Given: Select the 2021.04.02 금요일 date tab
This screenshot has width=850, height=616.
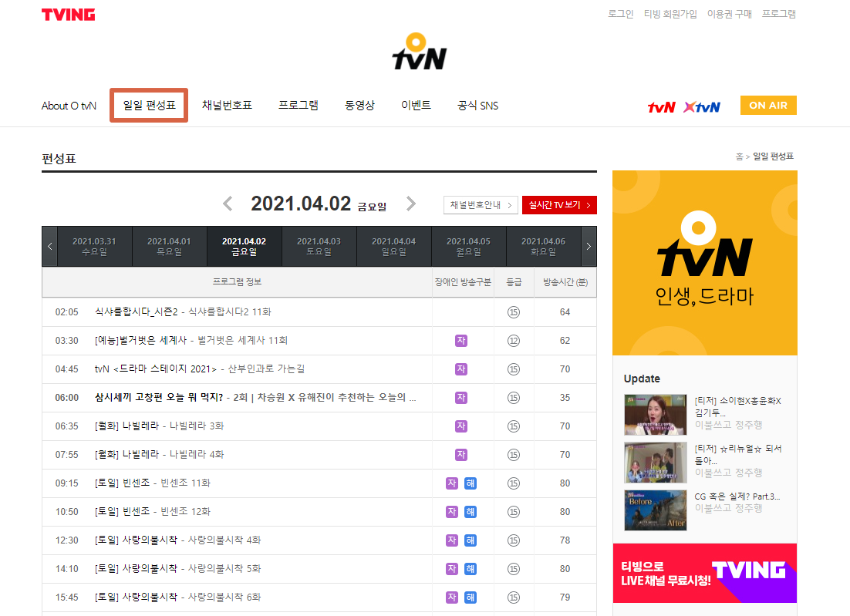Looking at the screenshot, I should click(x=244, y=247).
